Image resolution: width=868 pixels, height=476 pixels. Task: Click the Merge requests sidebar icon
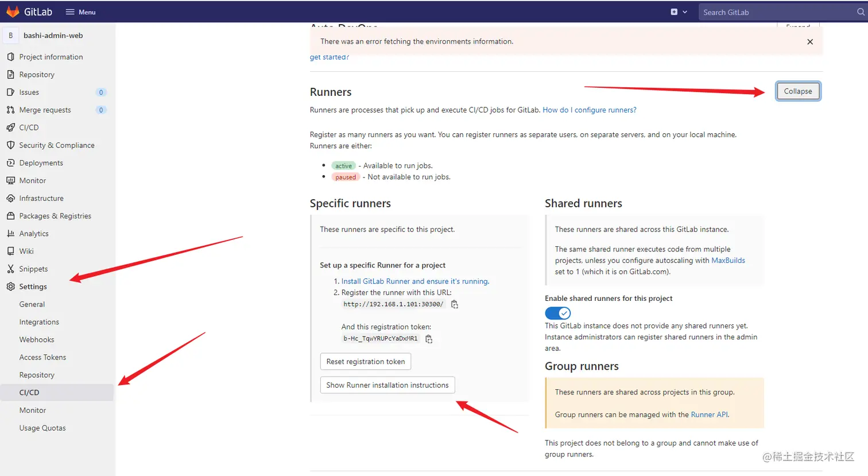10,110
